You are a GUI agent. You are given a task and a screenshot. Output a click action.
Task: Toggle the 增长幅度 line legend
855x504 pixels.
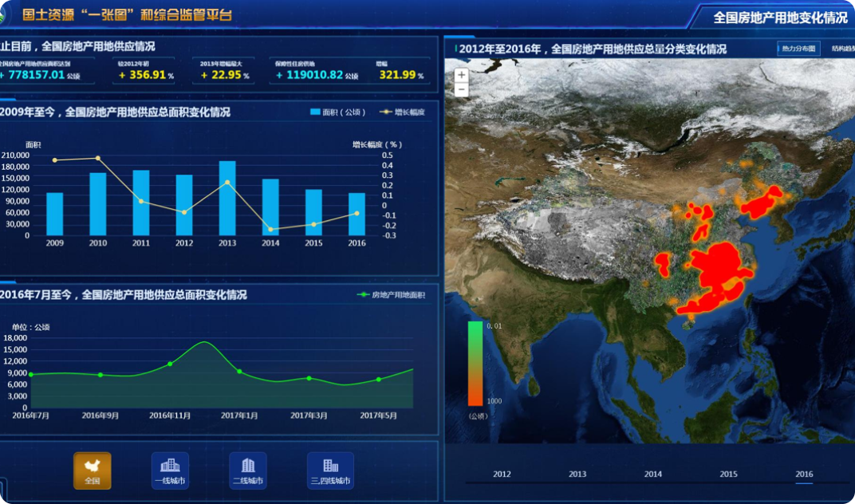(x=403, y=112)
